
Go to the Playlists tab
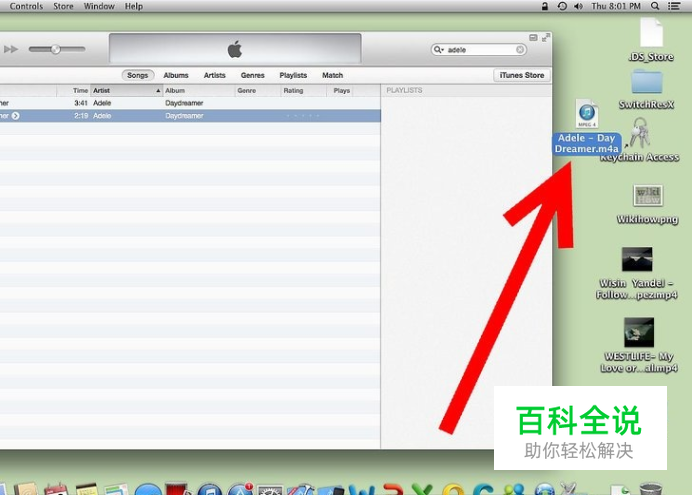(293, 75)
